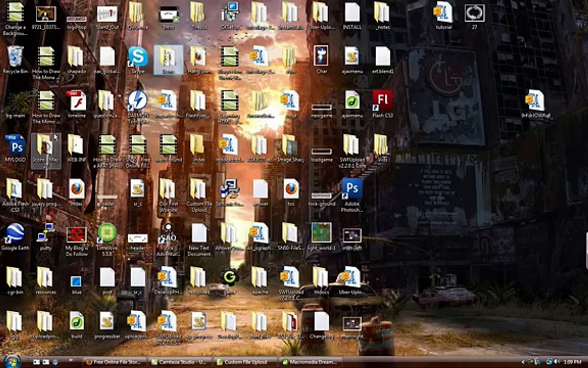The height and width of the screenshot is (368, 588).
Task: Launch putty from the desktop
Action: pos(46,237)
